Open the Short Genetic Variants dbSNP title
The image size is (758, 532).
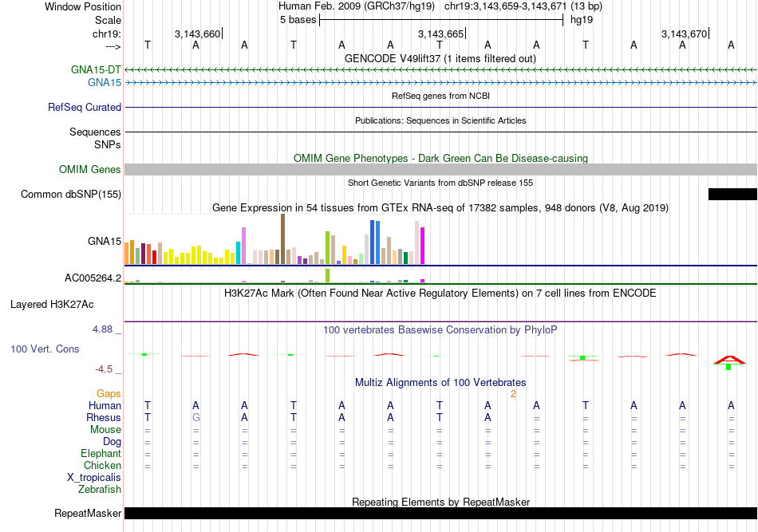coord(440,183)
